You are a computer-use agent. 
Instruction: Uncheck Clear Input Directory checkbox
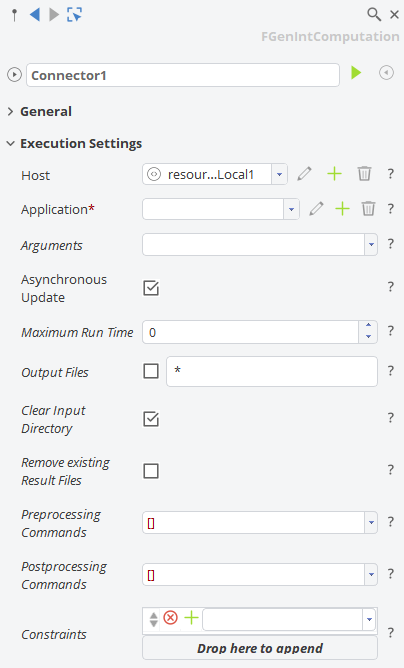pyautogui.click(x=151, y=419)
